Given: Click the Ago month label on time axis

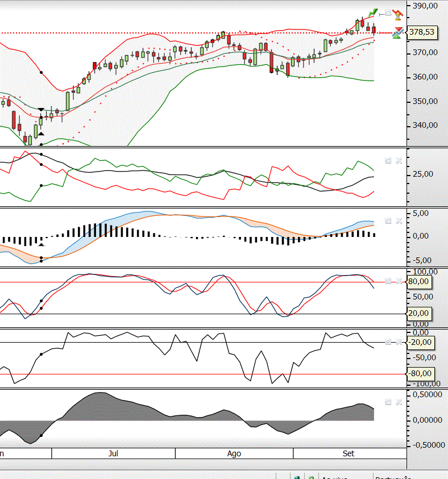Looking at the screenshot, I should [x=234, y=453].
